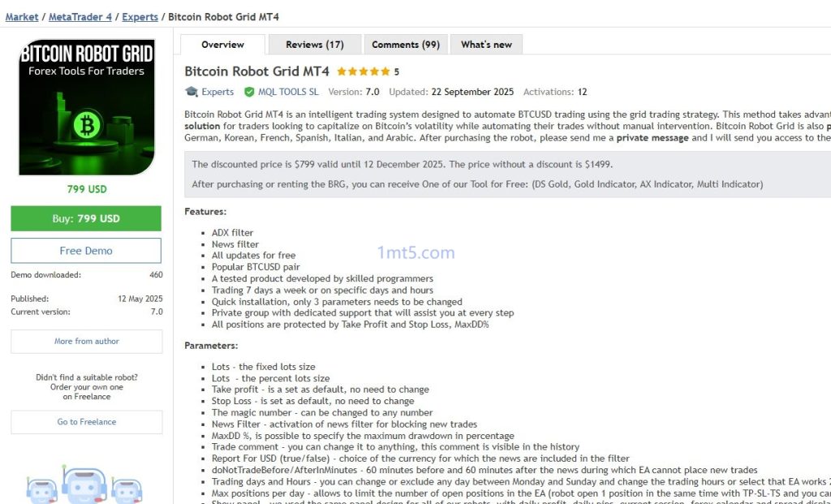Screen dimensions: 831x504
Task: Click the Bitcoin Robot Grid product logo
Action: pos(86,107)
